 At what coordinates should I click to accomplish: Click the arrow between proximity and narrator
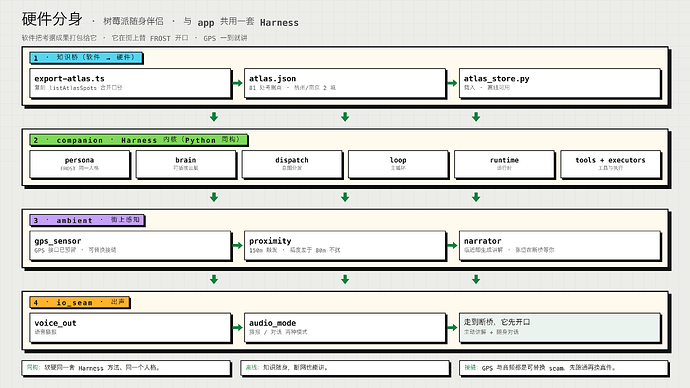(x=452, y=245)
